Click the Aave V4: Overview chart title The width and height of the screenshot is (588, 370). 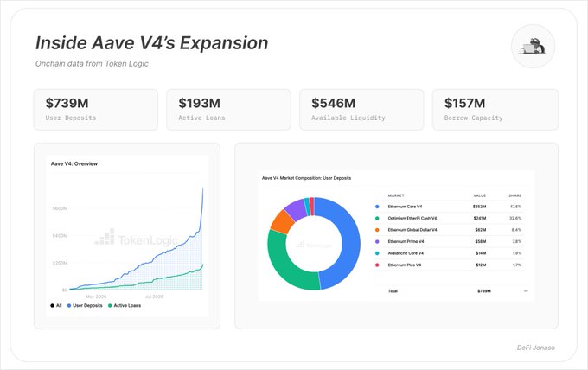pyautogui.click(x=74, y=163)
